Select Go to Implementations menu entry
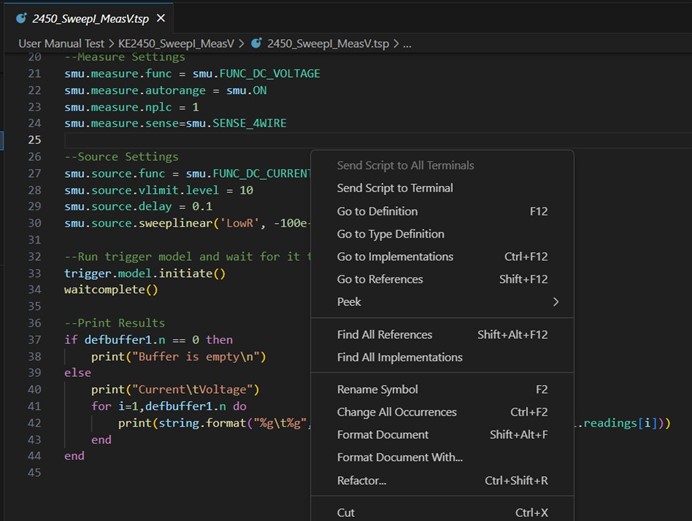Screen dimensions: 692x521 (395, 257)
